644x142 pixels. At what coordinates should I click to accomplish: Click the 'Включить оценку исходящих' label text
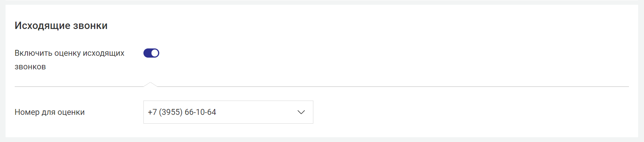coord(70,53)
